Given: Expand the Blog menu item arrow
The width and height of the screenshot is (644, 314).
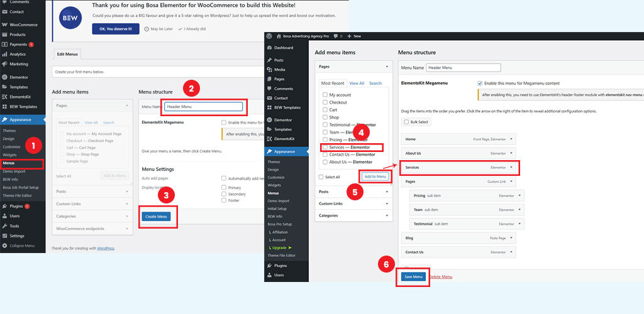Looking at the screenshot, I should point(511,238).
